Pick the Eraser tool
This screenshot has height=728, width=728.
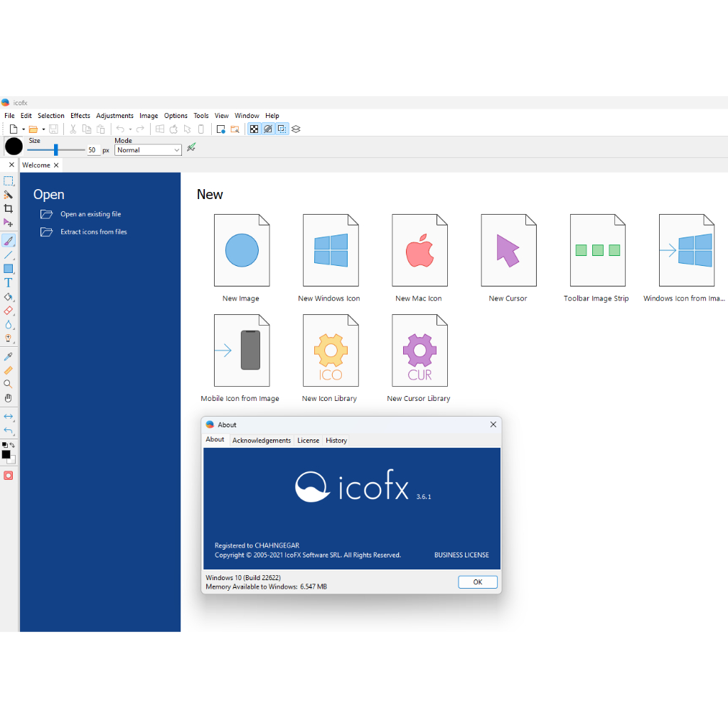click(x=9, y=311)
